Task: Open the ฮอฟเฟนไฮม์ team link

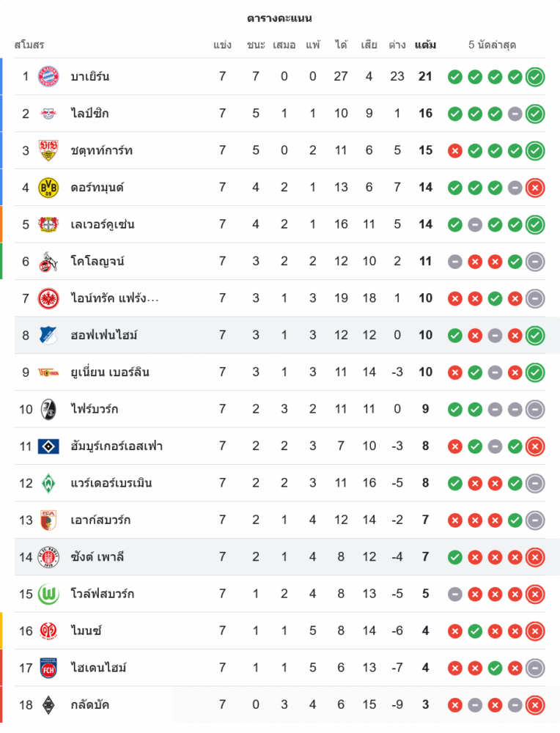Action: point(104,335)
